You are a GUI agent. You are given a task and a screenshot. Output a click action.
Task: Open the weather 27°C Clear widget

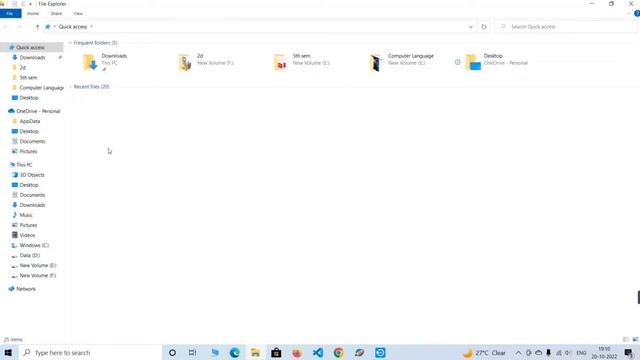tap(484, 353)
